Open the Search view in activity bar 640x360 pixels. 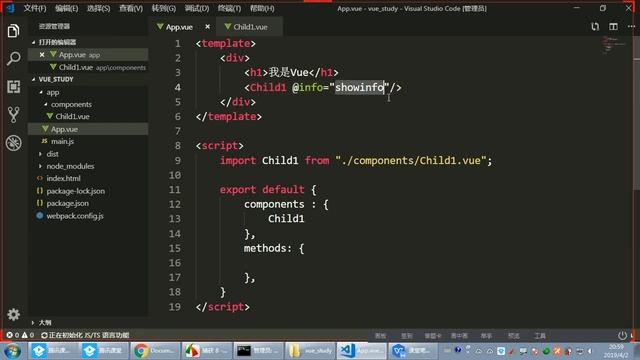pyautogui.click(x=13, y=58)
